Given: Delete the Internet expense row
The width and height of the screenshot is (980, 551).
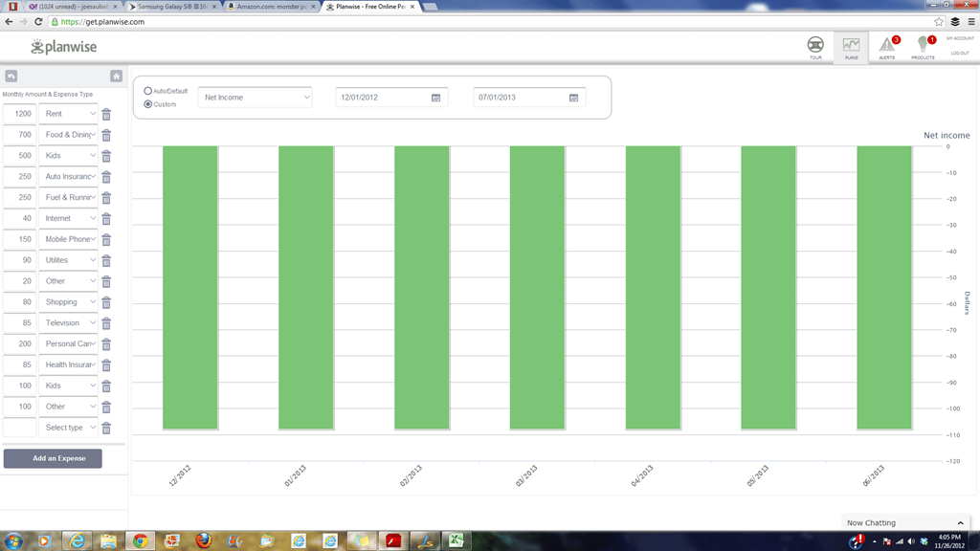Looking at the screenshot, I should coord(106,219).
